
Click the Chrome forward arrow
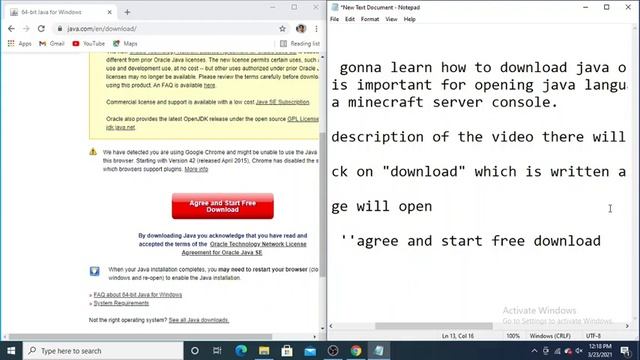pyautogui.click(x=26, y=29)
